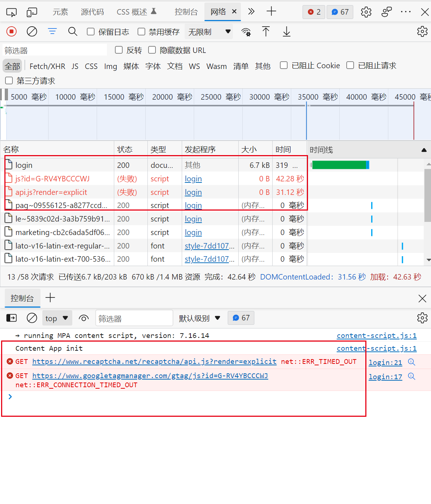This screenshot has height=504, width=431.
Task: Click the feedback people icon
Action: 386,12
